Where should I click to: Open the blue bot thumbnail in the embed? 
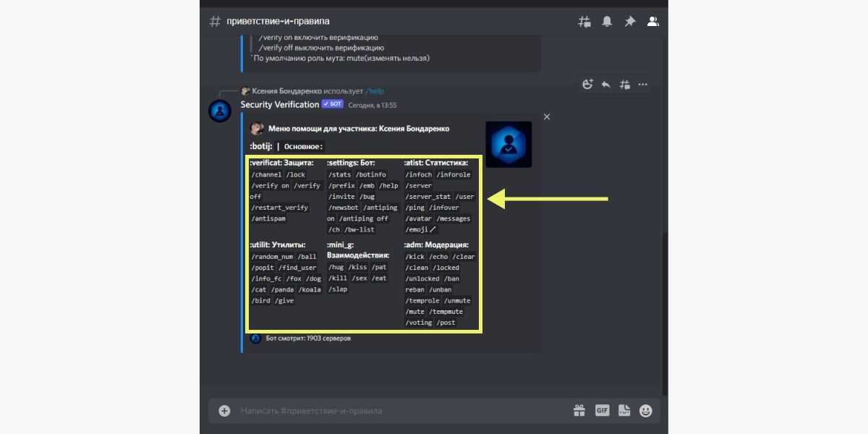coord(509,145)
